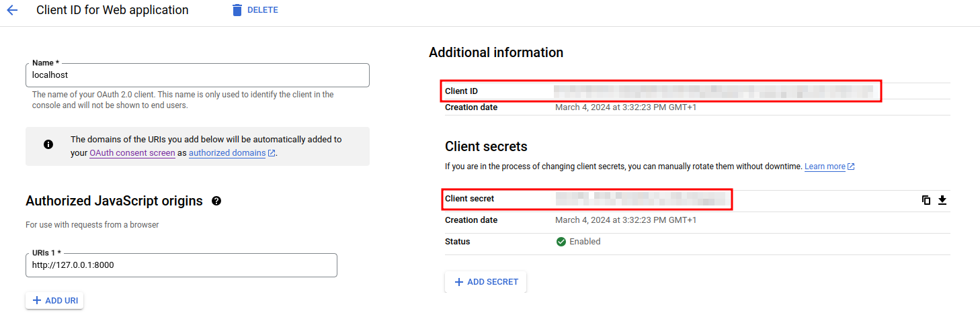Click the Additional information heading
The width and height of the screenshot is (980, 327).
click(x=496, y=52)
